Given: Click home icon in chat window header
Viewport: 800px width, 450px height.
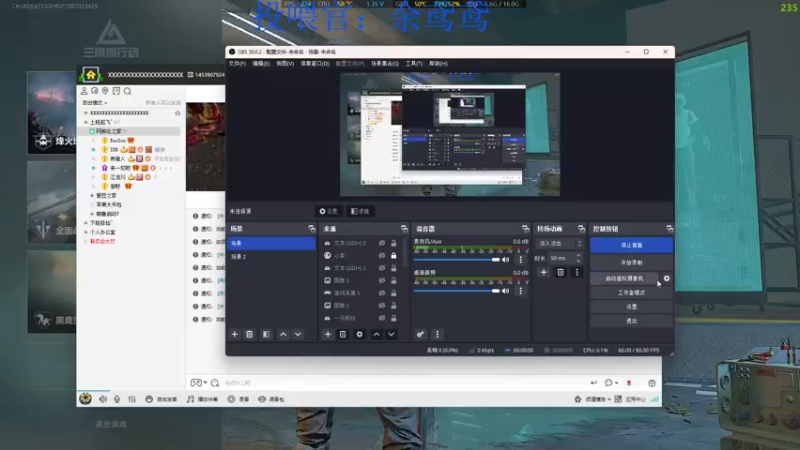Looking at the screenshot, I should [x=91, y=75].
